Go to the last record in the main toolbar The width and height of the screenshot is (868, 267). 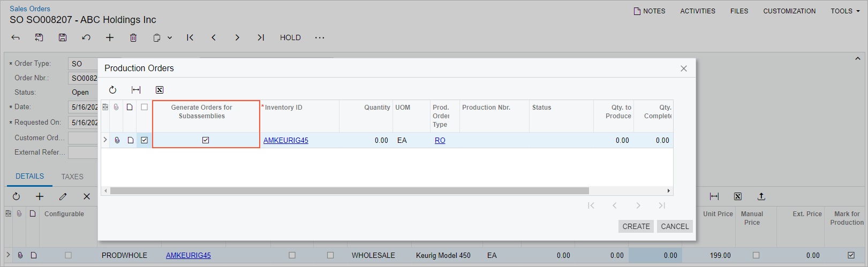tap(261, 37)
